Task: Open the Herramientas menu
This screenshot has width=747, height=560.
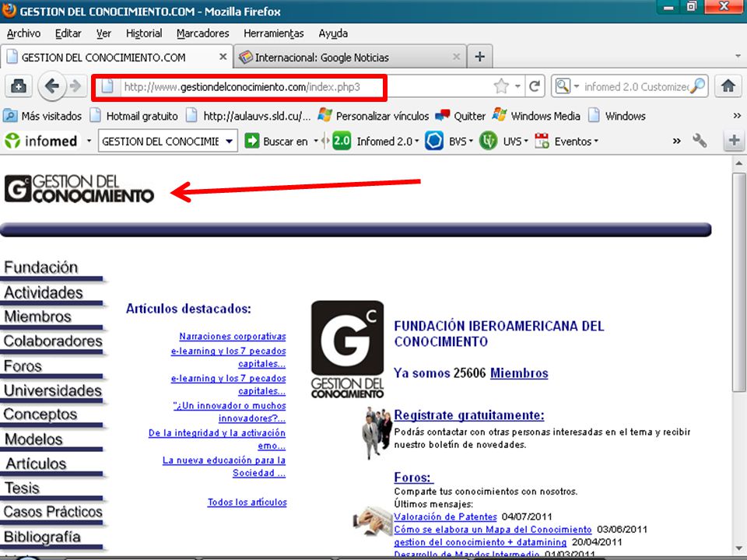Action: click(x=274, y=33)
